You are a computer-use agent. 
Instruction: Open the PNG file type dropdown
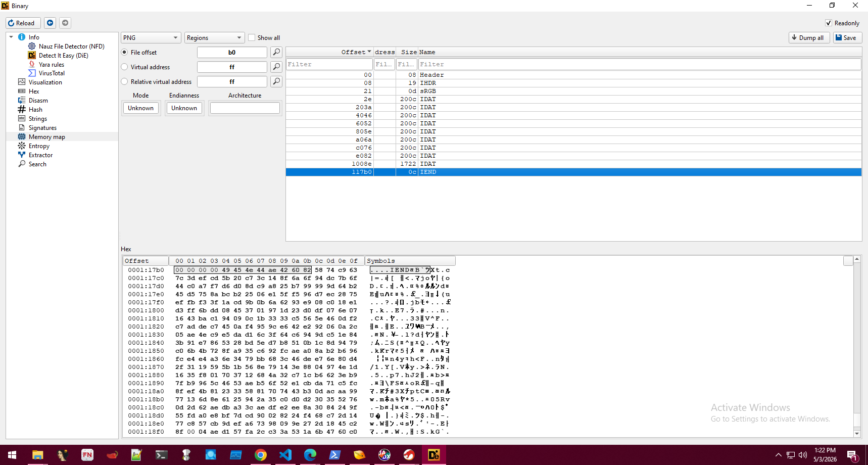(151, 37)
